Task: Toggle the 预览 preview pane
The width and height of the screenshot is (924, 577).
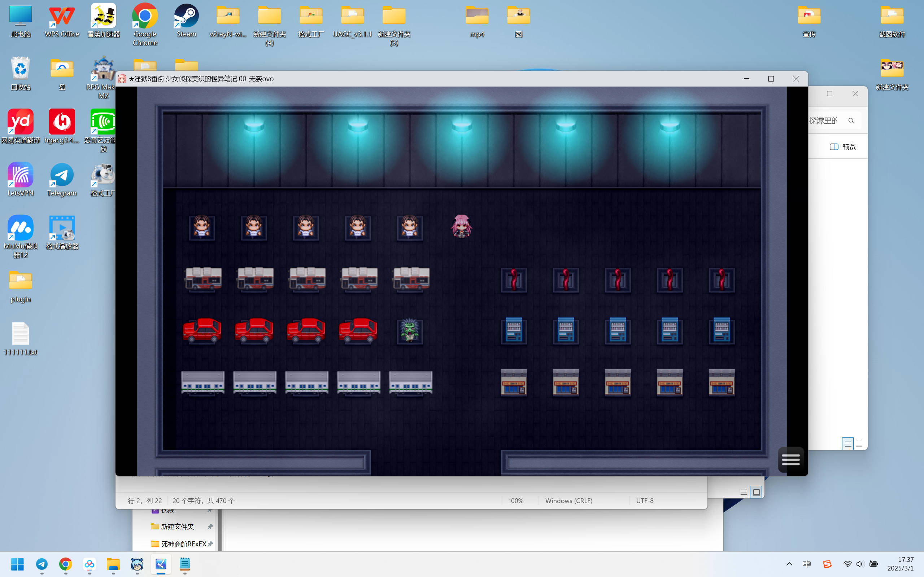Action: click(x=843, y=147)
